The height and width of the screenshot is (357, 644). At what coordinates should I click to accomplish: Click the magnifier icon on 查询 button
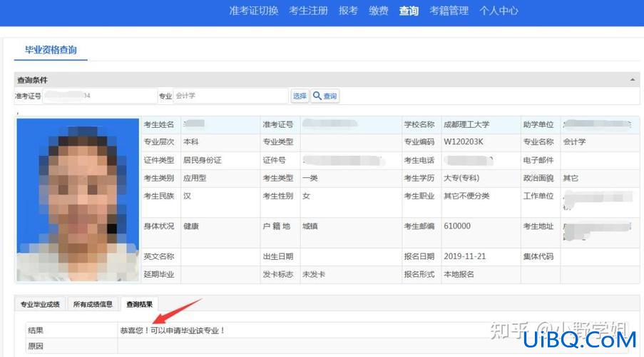317,96
